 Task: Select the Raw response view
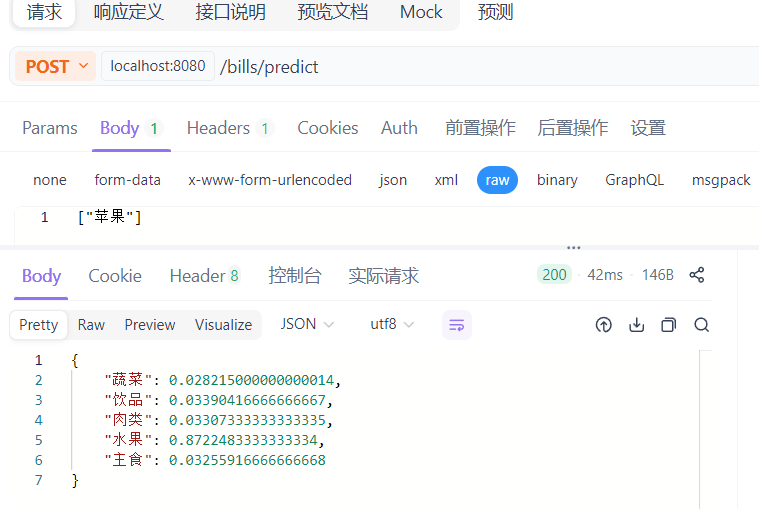coord(91,325)
